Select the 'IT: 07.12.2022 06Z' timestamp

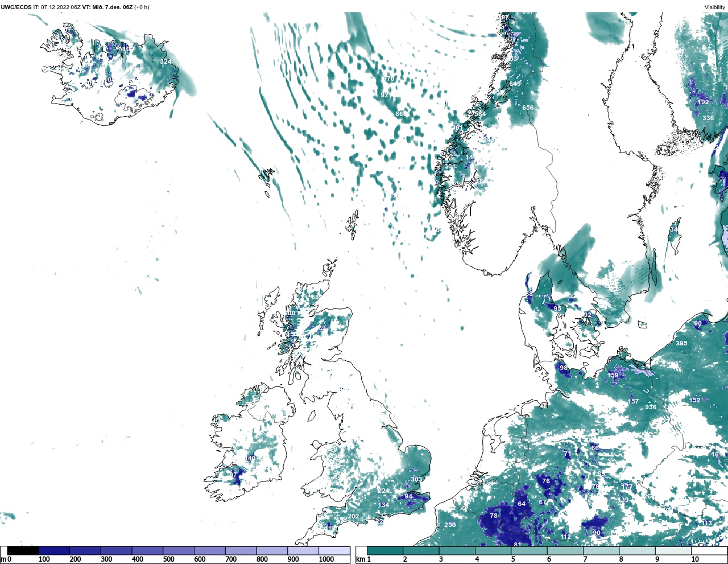pos(56,7)
